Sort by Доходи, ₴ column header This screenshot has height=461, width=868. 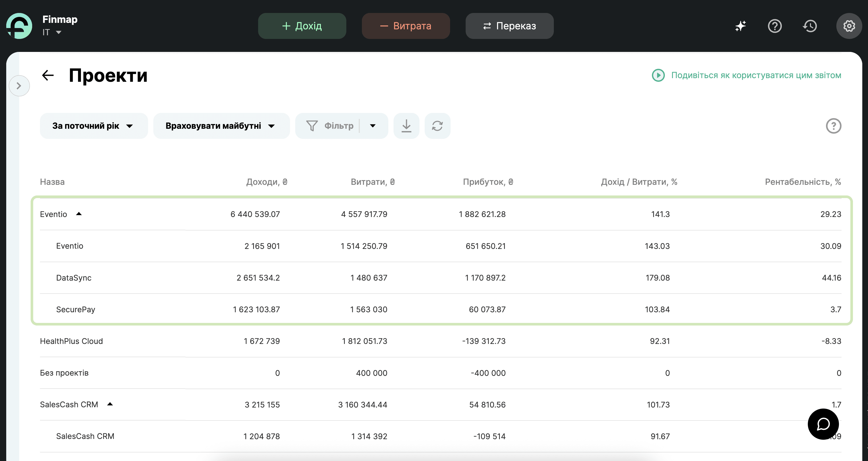(266, 182)
